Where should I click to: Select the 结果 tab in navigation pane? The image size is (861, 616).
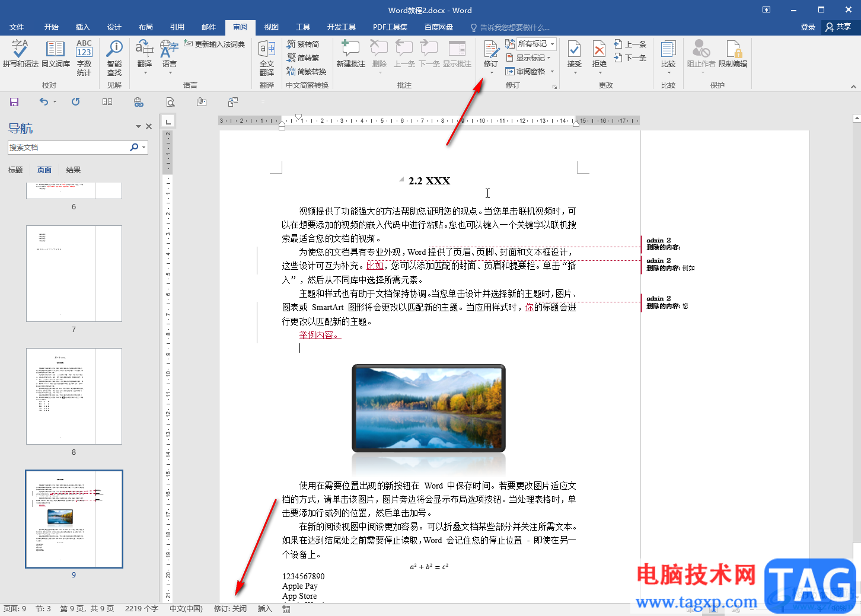coord(74,170)
